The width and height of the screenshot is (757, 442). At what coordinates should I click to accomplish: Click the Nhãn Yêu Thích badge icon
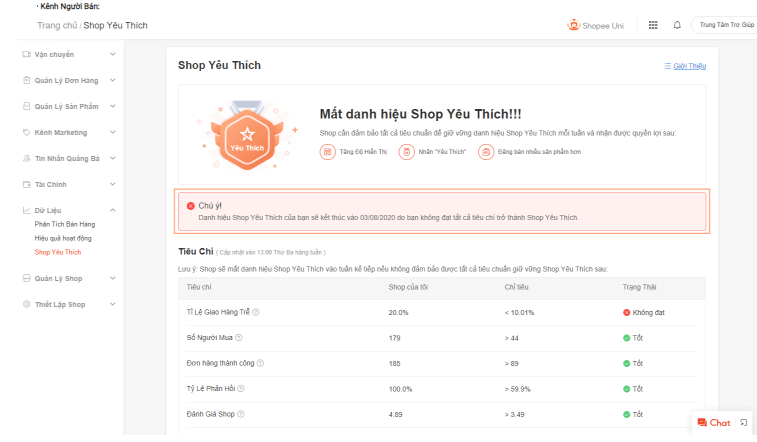[406, 152]
